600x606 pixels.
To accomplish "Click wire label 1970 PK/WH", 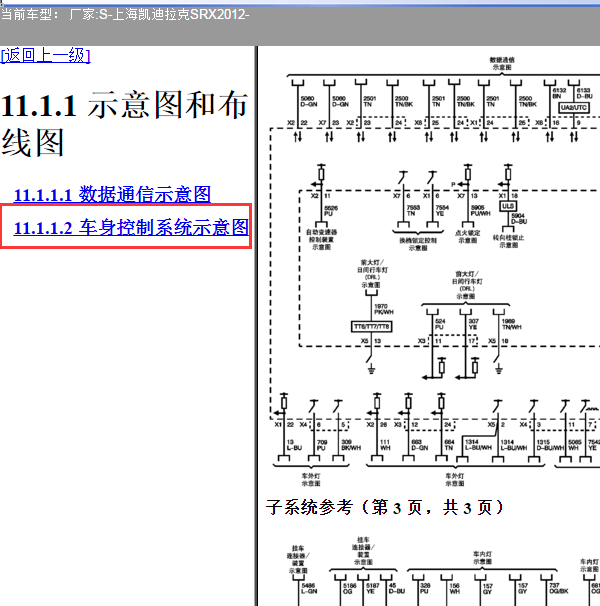I will (384, 309).
